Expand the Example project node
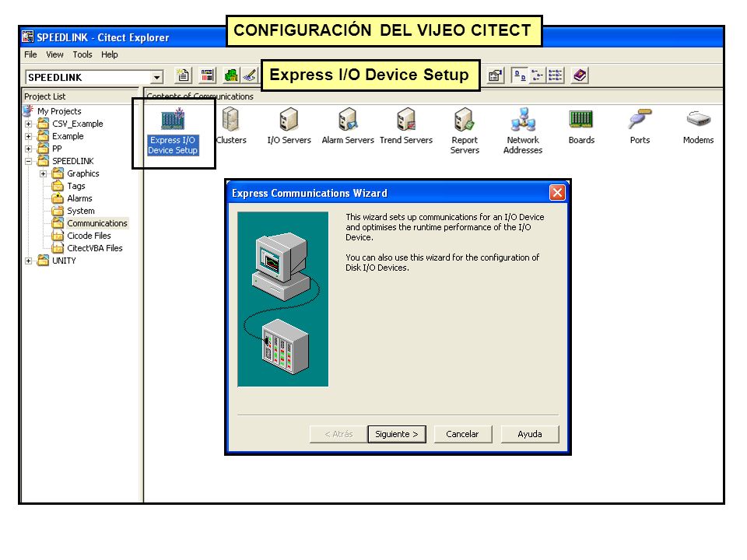747x560 pixels. pos(29,136)
